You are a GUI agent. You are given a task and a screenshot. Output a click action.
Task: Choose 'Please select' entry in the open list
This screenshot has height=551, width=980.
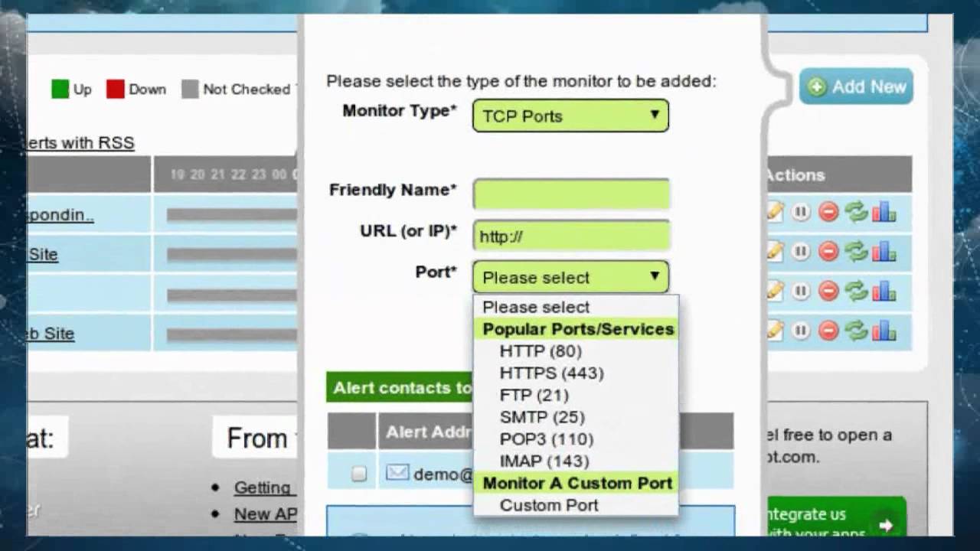click(536, 307)
